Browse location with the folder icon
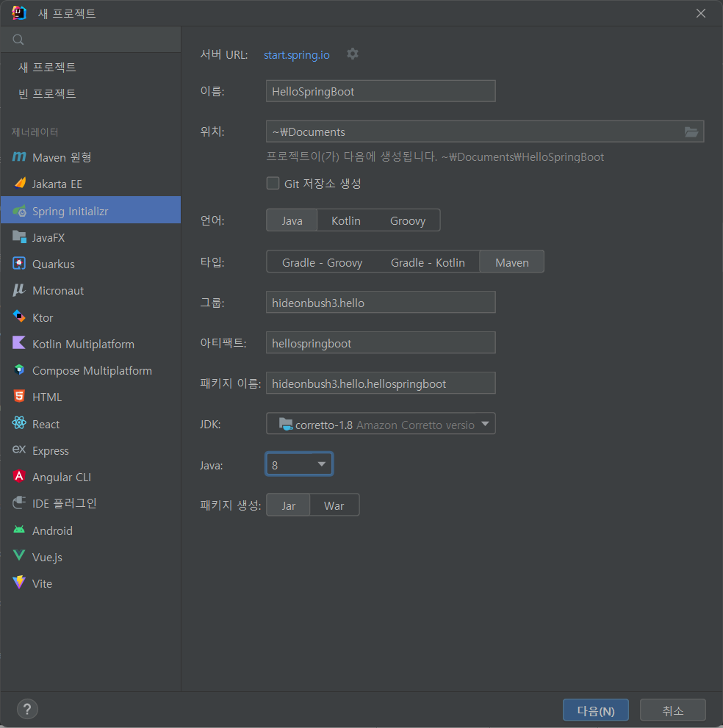This screenshot has height=728, width=723. click(691, 131)
